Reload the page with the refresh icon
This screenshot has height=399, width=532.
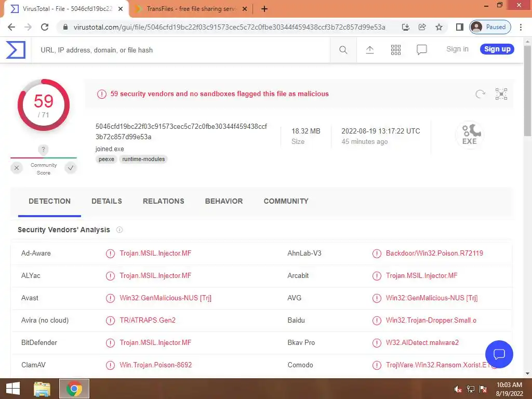45,27
